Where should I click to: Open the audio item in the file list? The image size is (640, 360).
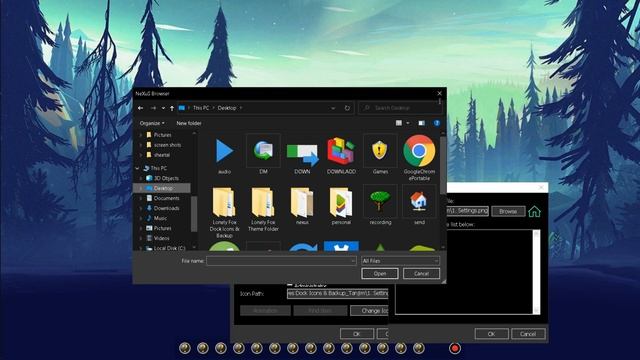224,155
